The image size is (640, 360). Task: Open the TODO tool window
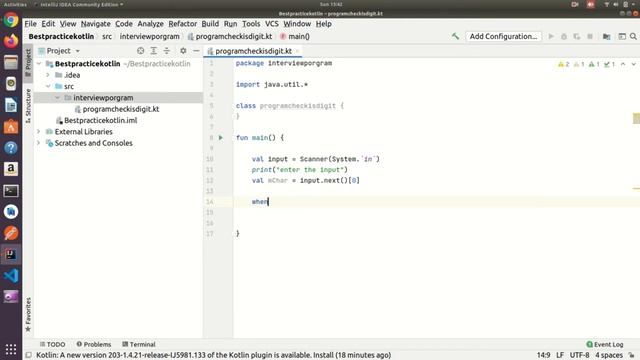point(52,344)
